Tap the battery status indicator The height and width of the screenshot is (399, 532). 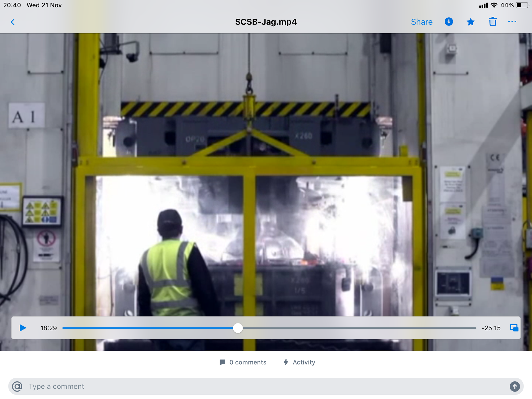[522, 5]
